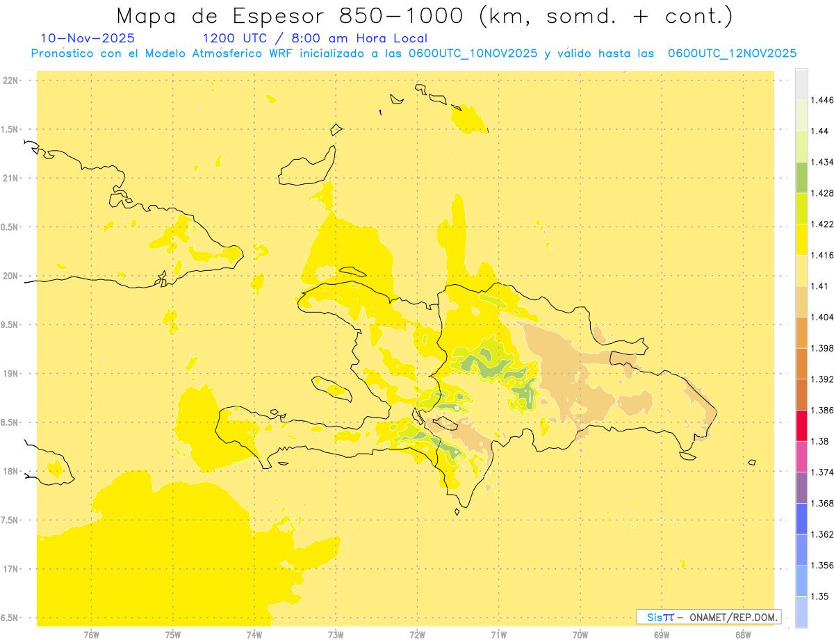This screenshot has width=834, height=644.
Task: Click the '1.386' colorbar value
Action: pos(821,410)
